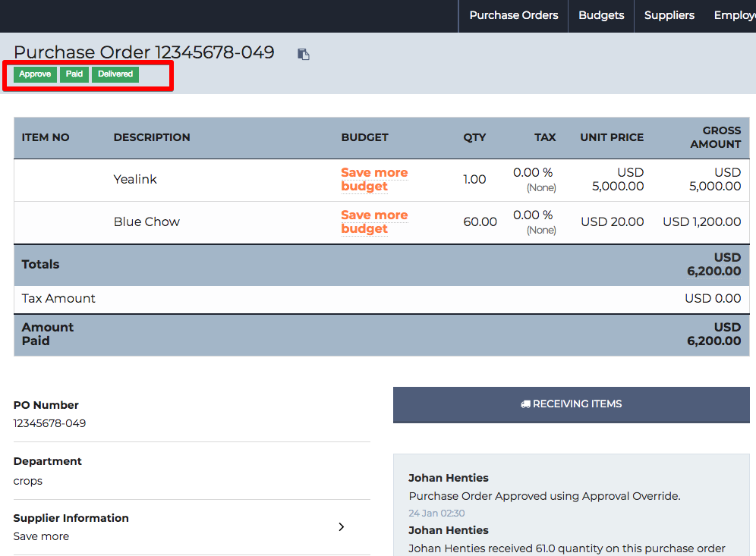756x556 pixels.
Task: Click the BUDGET column header
Action: (x=364, y=137)
